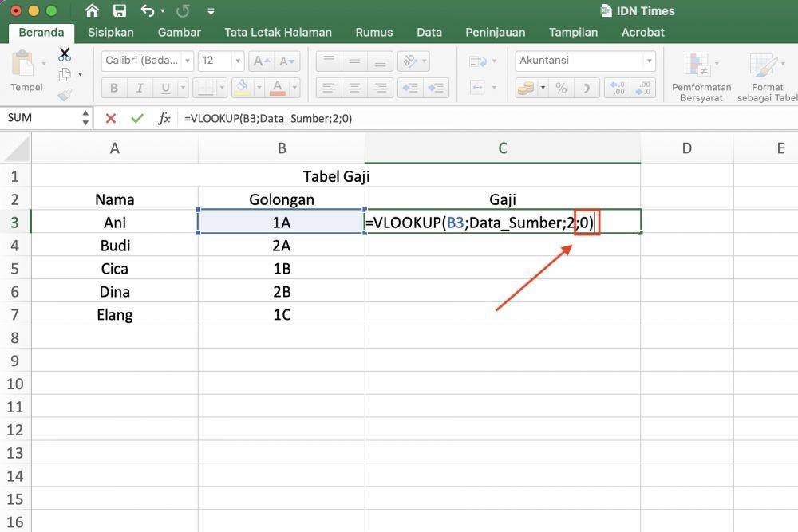
Task: Select the format painter brush
Action: [x=65, y=95]
